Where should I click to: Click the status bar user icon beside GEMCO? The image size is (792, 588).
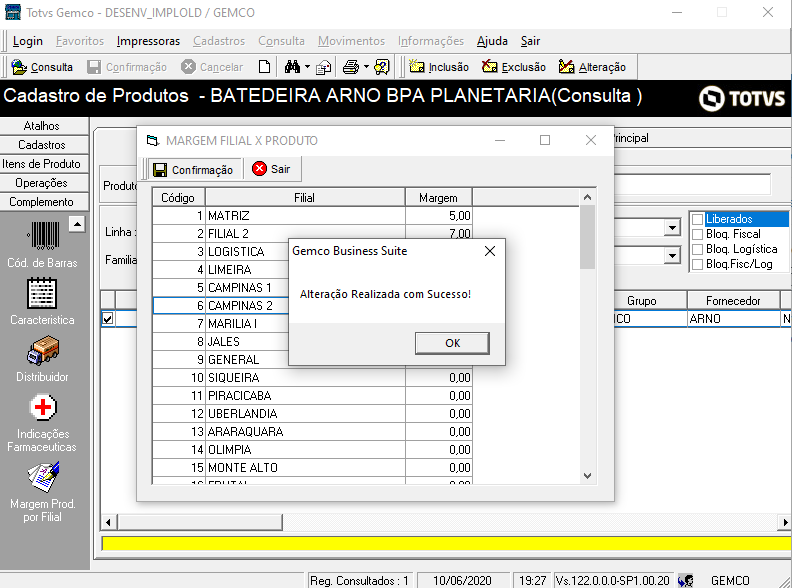[685, 581]
